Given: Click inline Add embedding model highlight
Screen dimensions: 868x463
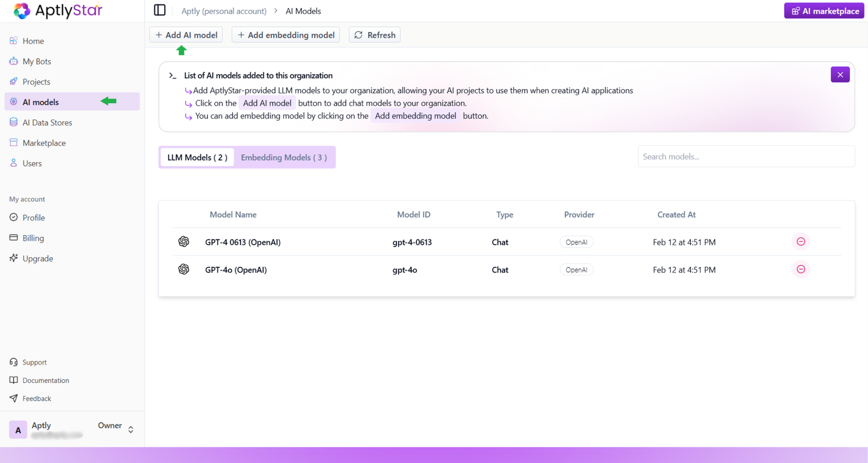Looking at the screenshot, I should pyautogui.click(x=415, y=116).
